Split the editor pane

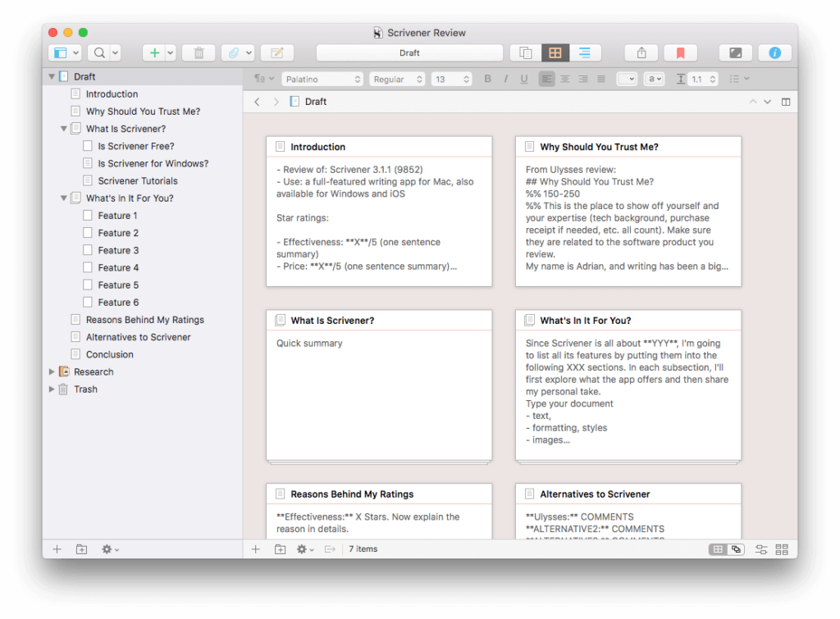(x=786, y=102)
